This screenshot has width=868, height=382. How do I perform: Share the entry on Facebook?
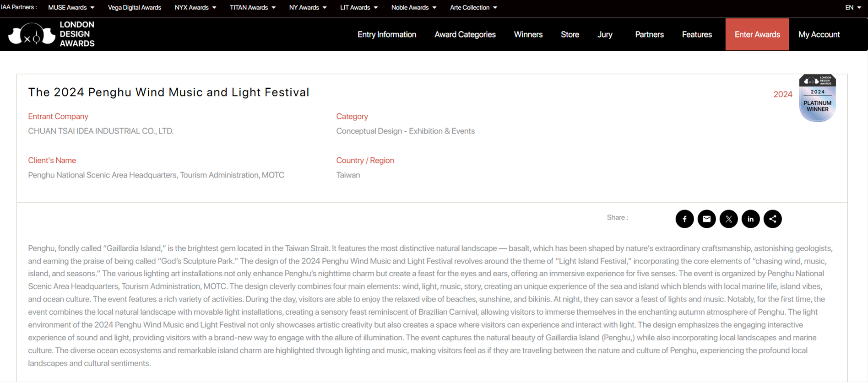pyautogui.click(x=684, y=219)
